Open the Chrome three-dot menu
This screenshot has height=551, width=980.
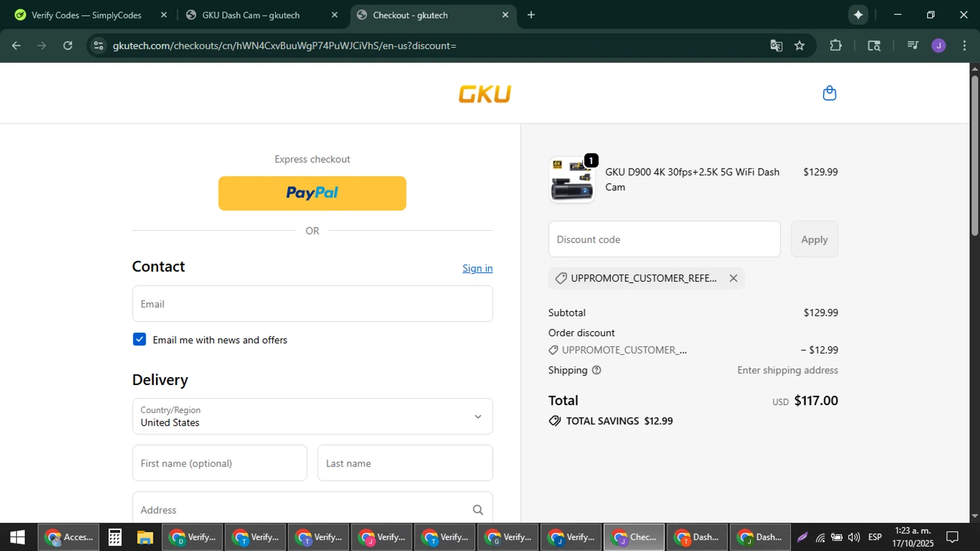pos(964,45)
